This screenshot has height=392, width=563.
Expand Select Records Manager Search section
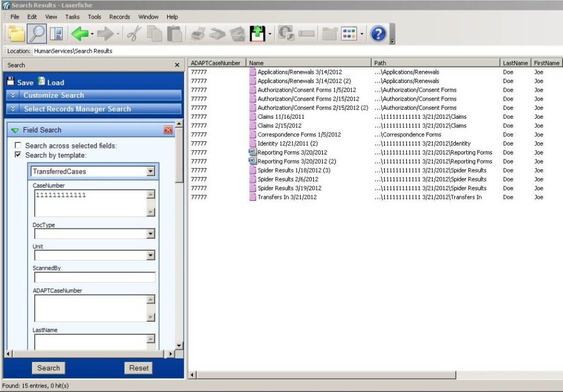point(93,109)
